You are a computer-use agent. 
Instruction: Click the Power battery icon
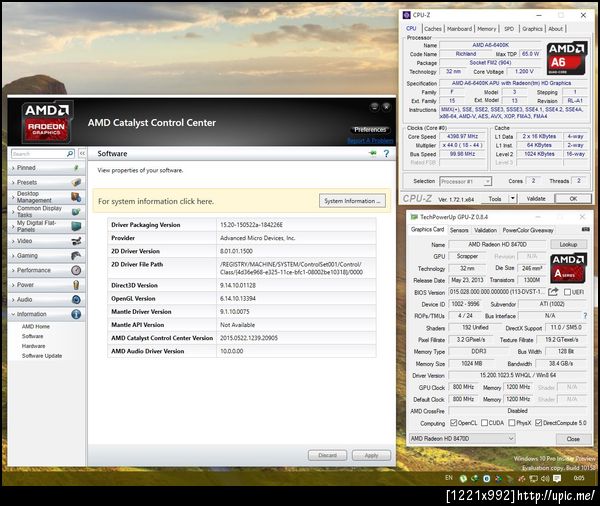pyautogui.click(x=76, y=285)
